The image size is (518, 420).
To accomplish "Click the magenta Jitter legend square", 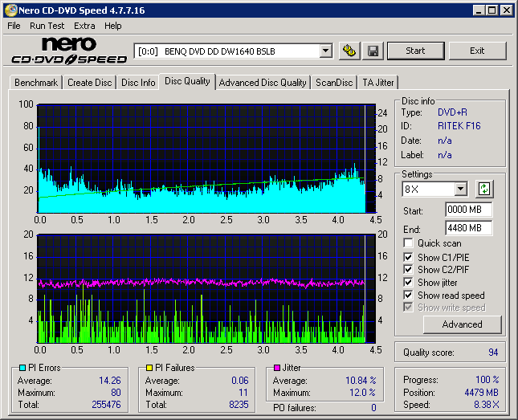I will [277, 368].
